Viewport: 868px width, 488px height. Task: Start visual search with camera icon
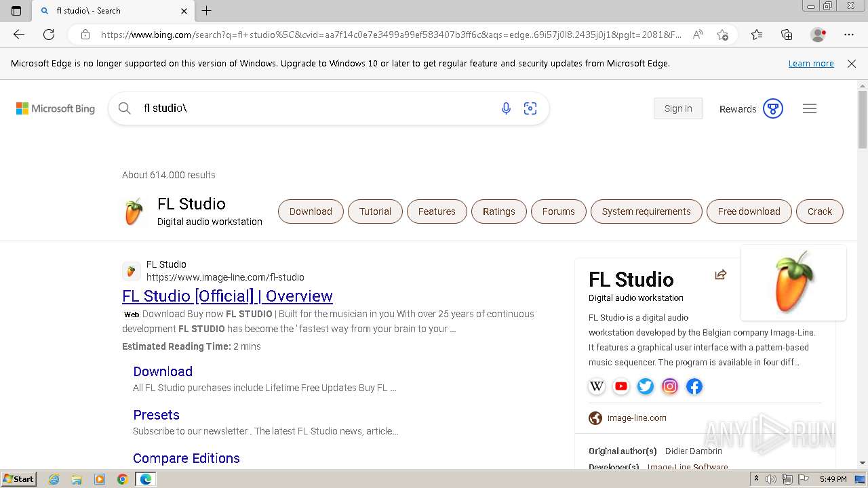[x=530, y=108]
